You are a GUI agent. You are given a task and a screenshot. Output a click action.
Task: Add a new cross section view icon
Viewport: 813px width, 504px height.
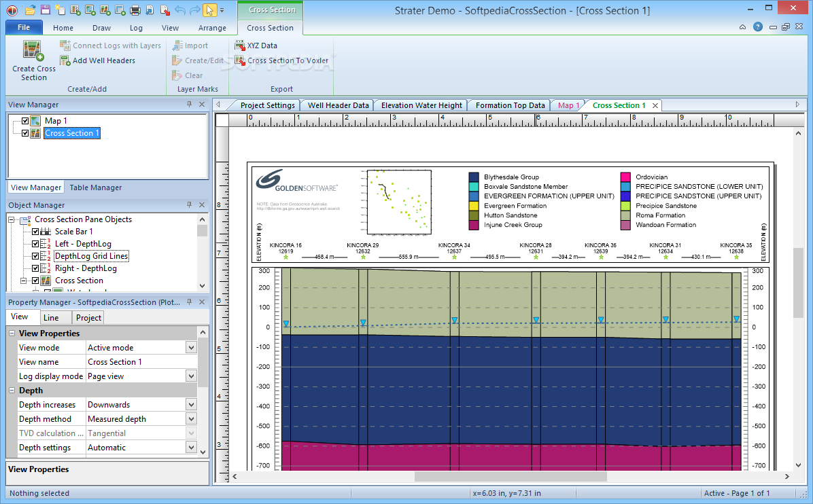pyautogui.click(x=105, y=10)
